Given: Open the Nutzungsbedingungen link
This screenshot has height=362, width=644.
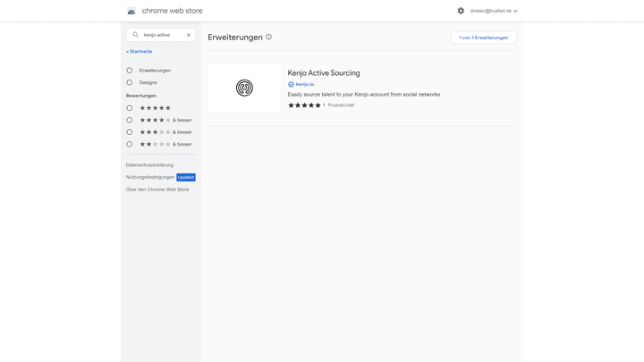Looking at the screenshot, I should click(150, 177).
